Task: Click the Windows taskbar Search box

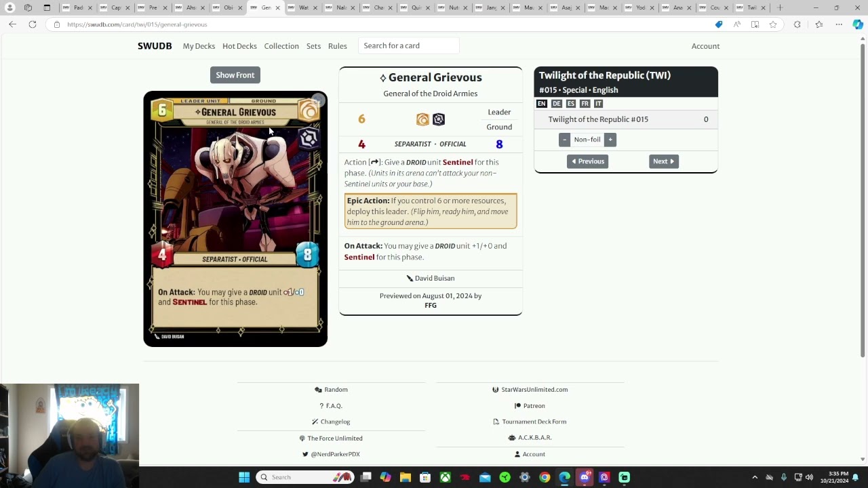Action: [306, 477]
